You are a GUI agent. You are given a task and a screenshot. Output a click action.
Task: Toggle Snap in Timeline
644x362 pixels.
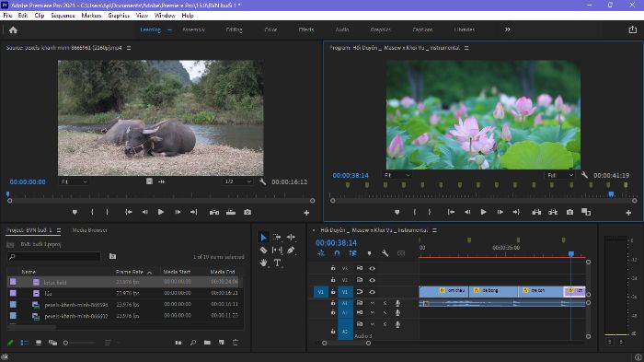(x=337, y=253)
